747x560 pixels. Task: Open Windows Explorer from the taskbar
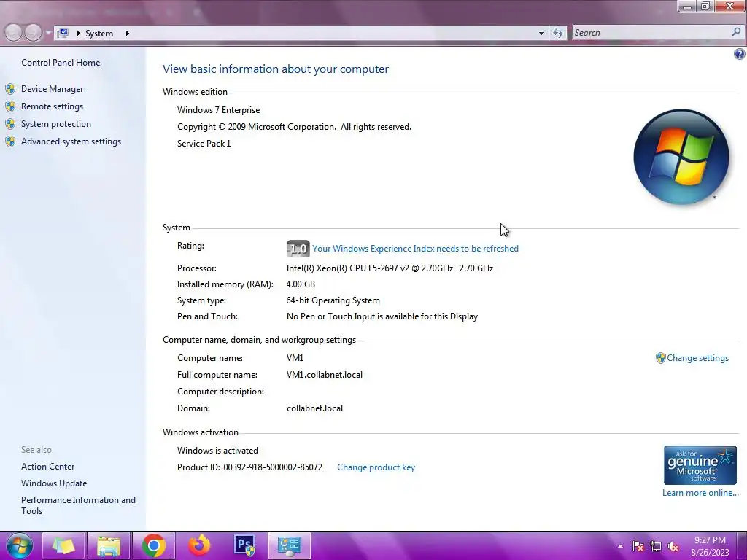(x=109, y=545)
